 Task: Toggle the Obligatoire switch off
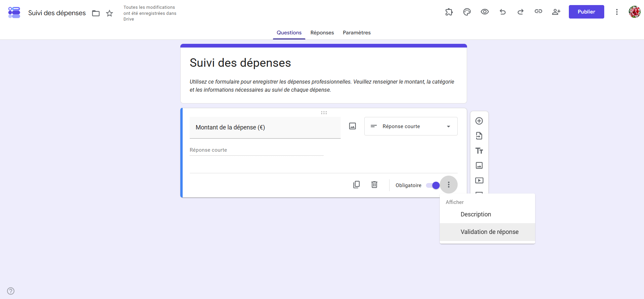tap(433, 185)
